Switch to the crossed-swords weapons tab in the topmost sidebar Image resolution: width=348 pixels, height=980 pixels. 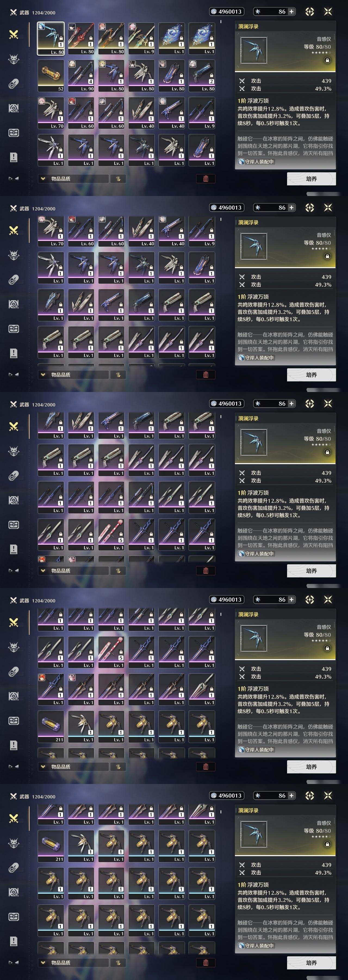pyautogui.click(x=14, y=35)
